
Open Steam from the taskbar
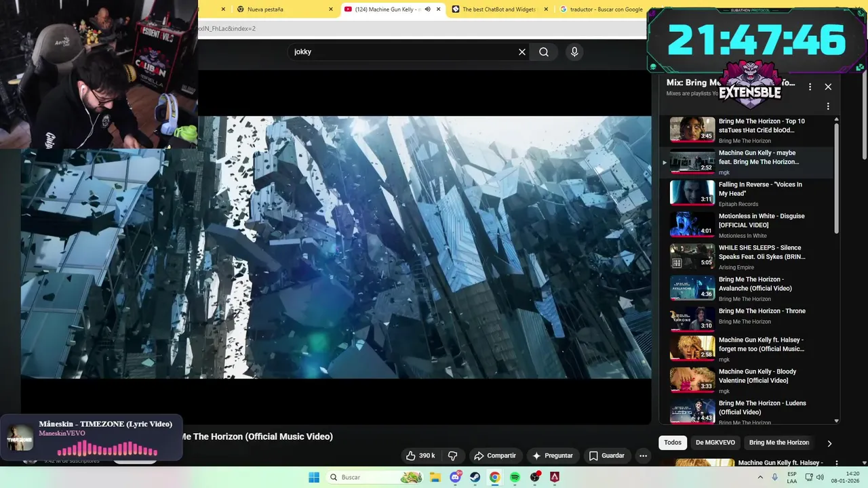click(x=475, y=477)
